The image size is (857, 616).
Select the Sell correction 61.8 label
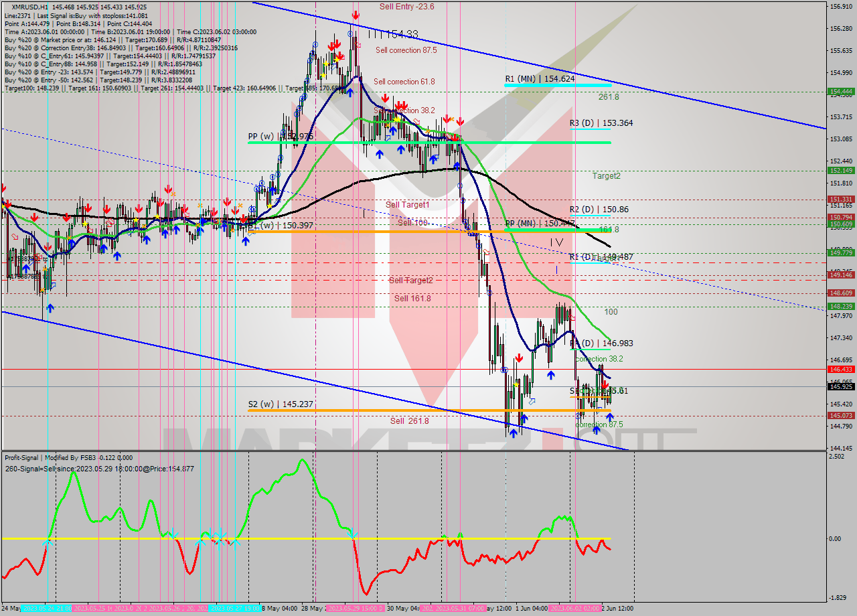coord(404,82)
